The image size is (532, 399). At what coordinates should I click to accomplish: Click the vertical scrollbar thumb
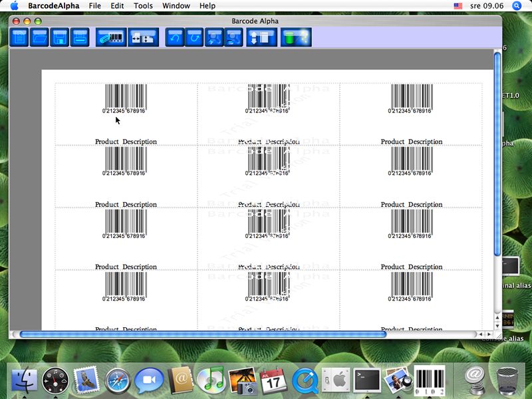tap(497, 154)
